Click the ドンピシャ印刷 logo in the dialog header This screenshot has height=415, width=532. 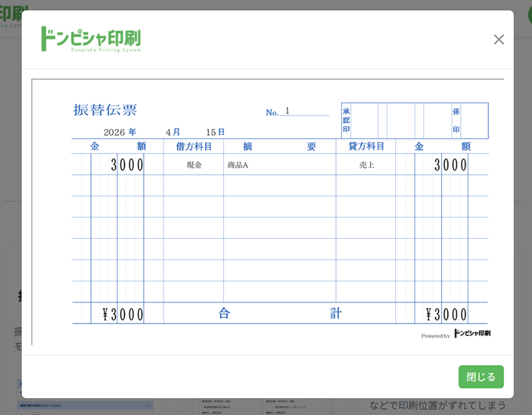click(91, 39)
